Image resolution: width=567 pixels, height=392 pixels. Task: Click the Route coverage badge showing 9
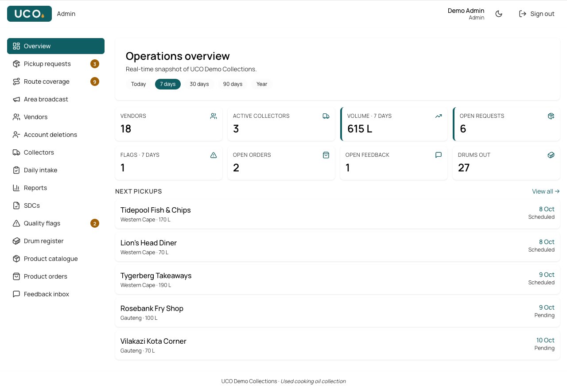click(94, 82)
